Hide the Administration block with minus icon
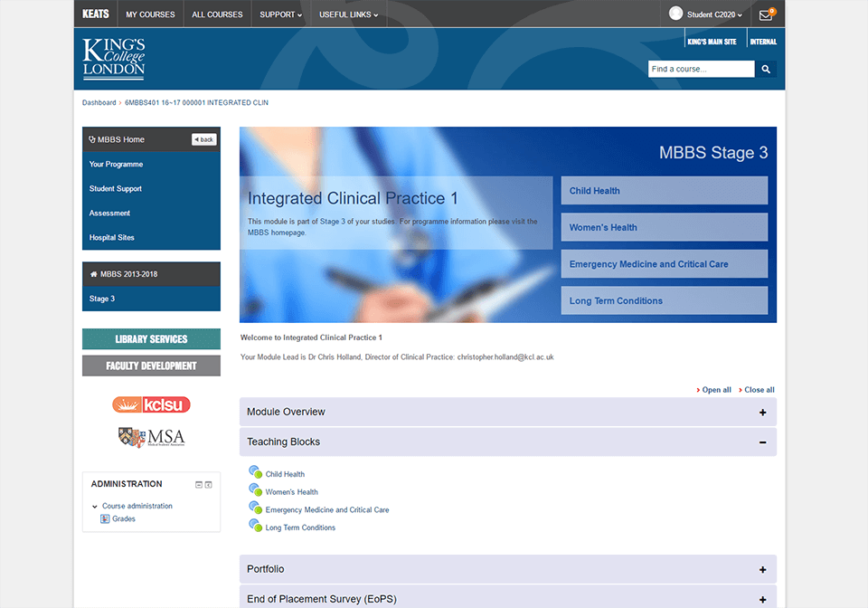 click(x=199, y=485)
